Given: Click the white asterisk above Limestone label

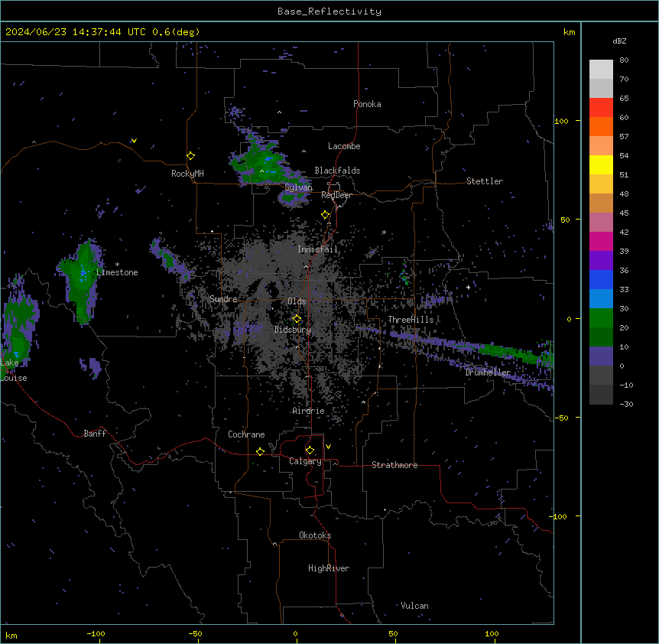Looking at the screenshot, I should tap(117, 265).
